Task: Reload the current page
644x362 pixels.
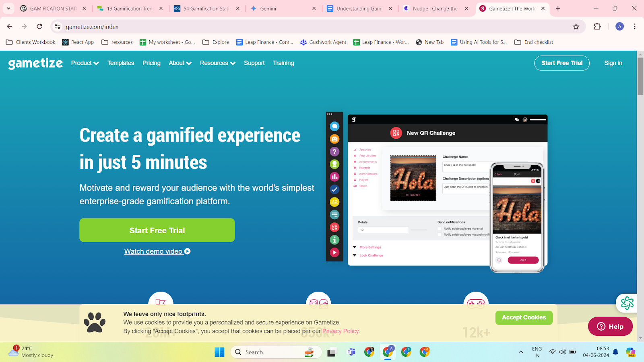Action: tap(39, 27)
